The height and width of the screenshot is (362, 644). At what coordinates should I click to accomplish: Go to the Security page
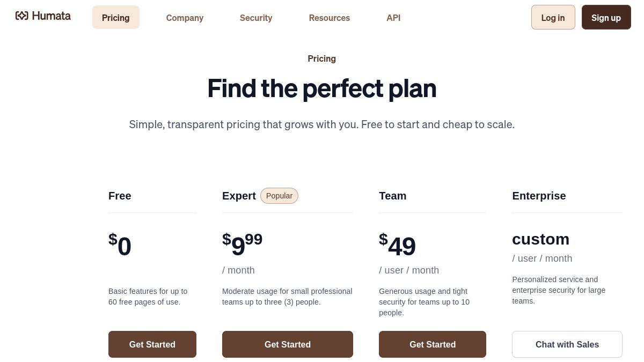click(256, 18)
